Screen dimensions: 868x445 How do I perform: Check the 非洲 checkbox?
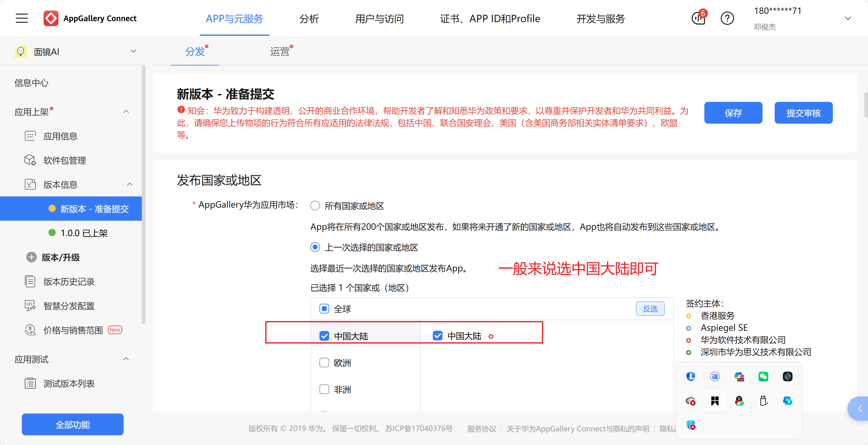tap(324, 389)
